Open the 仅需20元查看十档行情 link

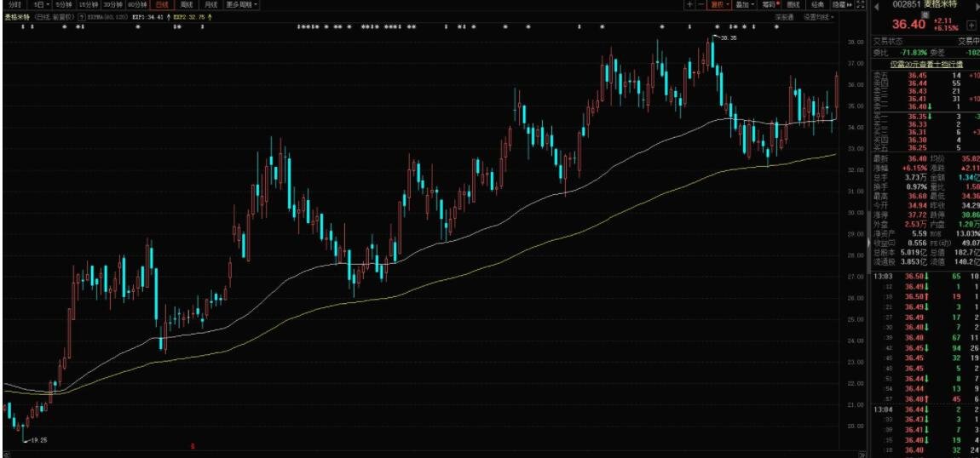point(927,64)
